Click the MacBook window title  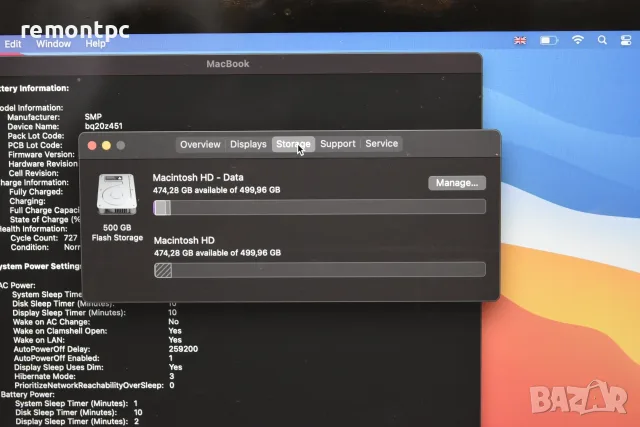click(228, 64)
